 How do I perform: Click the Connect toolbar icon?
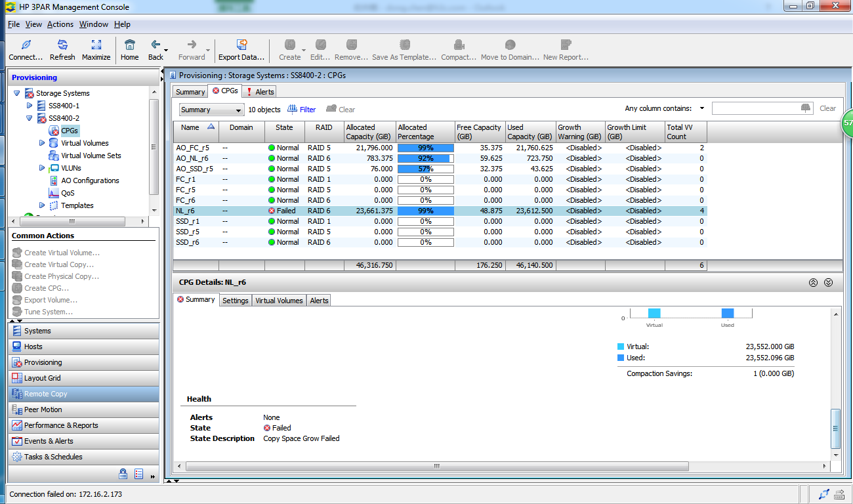click(x=26, y=45)
